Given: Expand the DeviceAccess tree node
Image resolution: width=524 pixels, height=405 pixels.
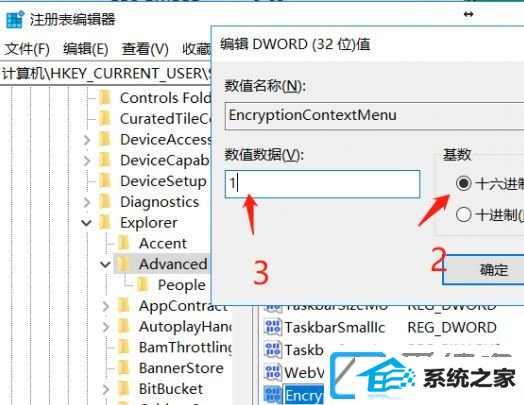Looking at the screenshot, I should pyautogui.click(x=87, y=140).
